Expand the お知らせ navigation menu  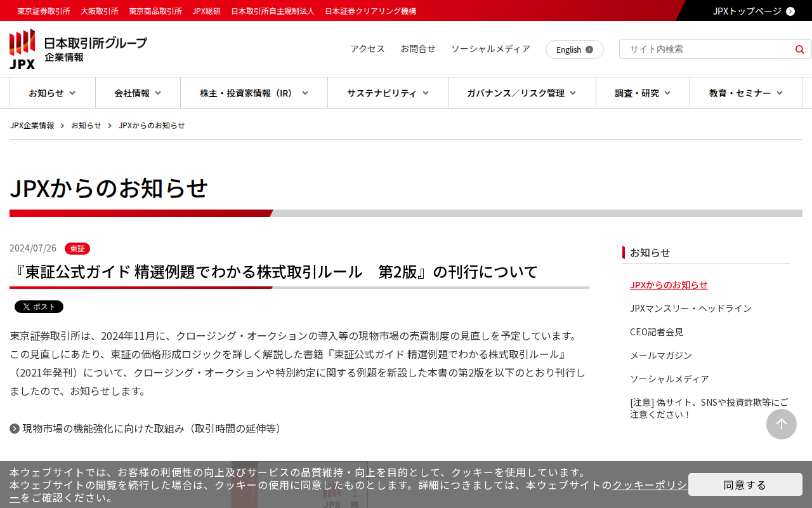pyautogui.click(x=52, y=93)
